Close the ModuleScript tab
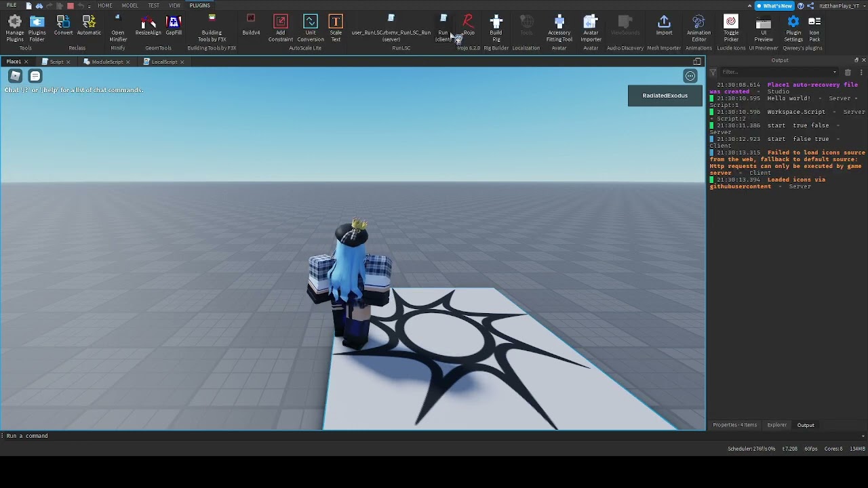 pyautogui.click(x=128, y=62)
